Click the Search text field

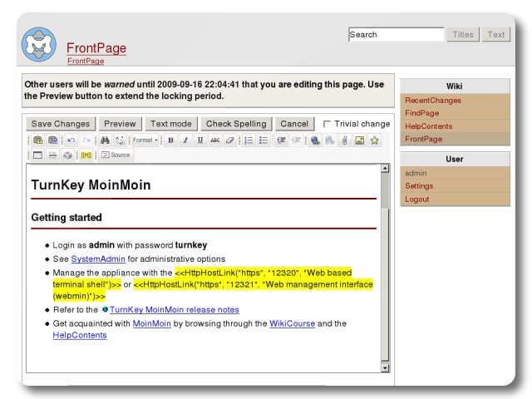coord(396,35)
